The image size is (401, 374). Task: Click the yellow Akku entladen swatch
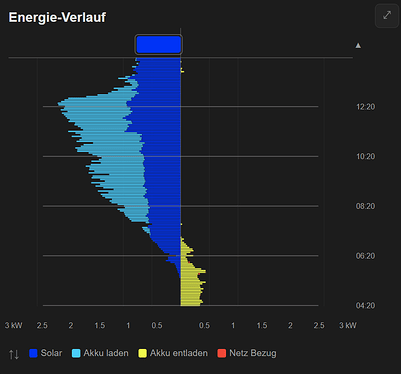[142, 353]
